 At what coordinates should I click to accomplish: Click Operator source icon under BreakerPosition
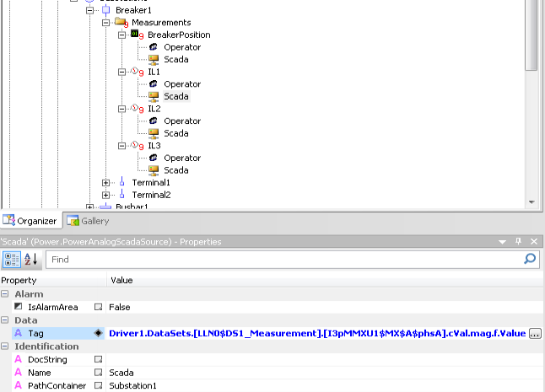(154, 47)
